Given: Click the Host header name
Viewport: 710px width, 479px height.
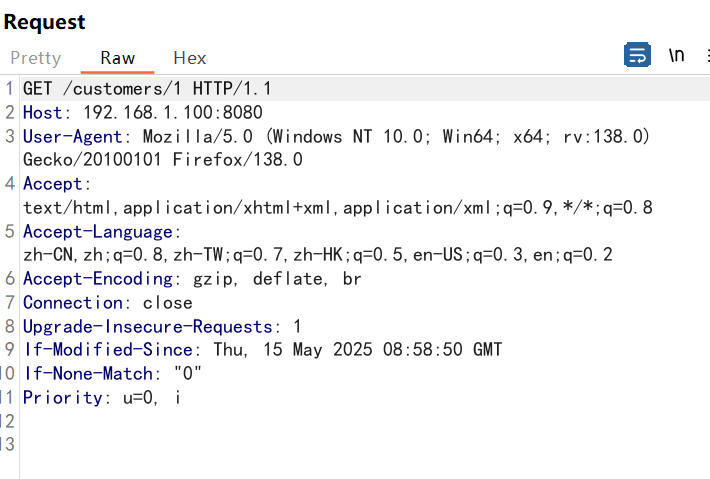Looking at the screenshot, I should coord(43,112).
